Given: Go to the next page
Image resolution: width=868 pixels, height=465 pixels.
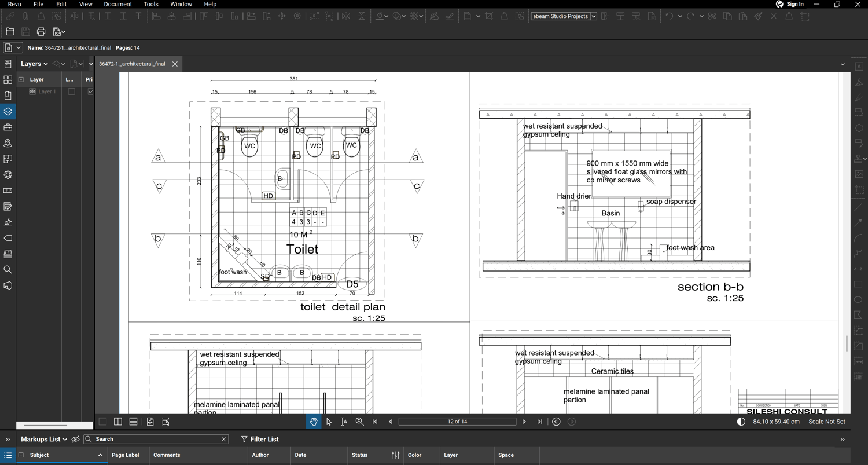Looking at the screenshot, I should point(524,422).
